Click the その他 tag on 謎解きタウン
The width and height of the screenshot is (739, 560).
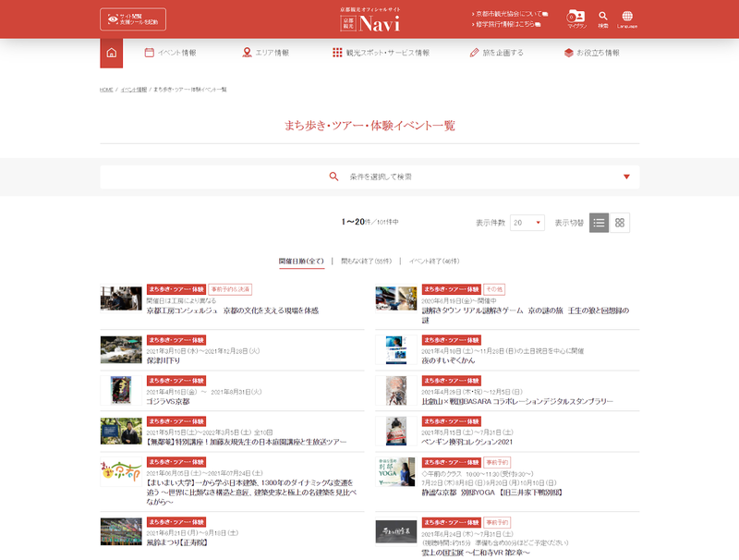pyautogui.click(x=494, y=289)
